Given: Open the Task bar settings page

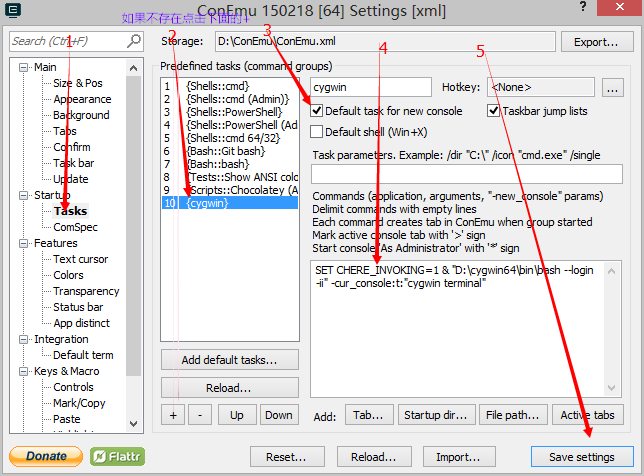Looking at the screenshot, I should pyautogui.click(x=74, y=163).
